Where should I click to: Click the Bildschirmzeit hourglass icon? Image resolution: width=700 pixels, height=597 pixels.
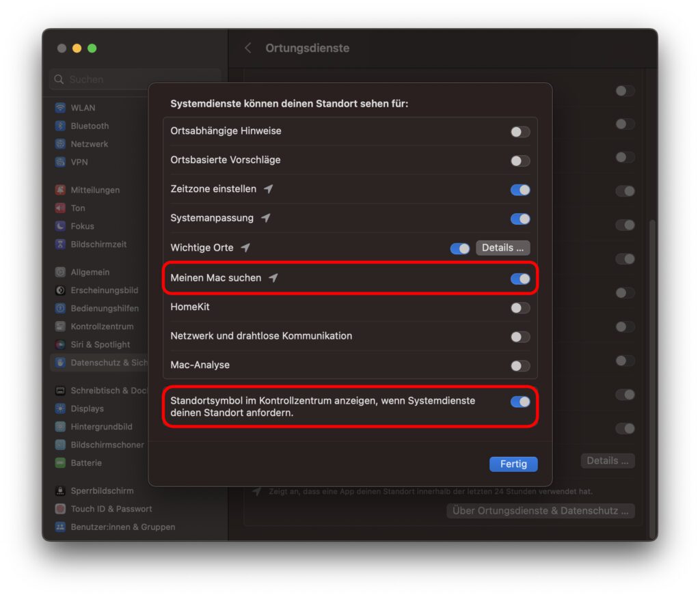point(60,244)
